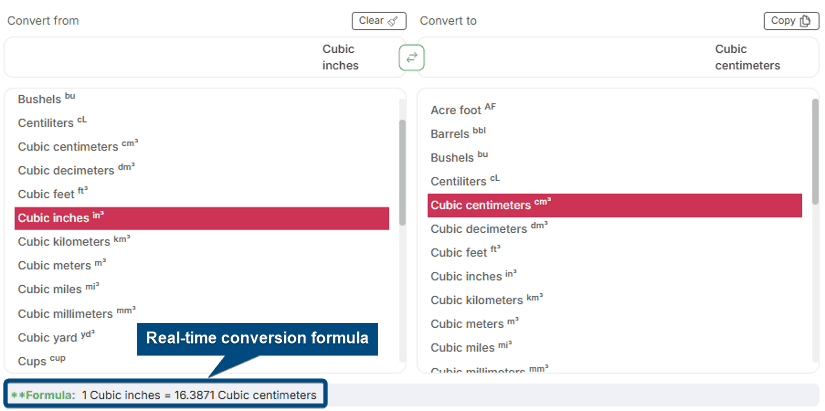
Task: Click the left list scrollbar
Action: pyautogui.click(x=402, y=170)
